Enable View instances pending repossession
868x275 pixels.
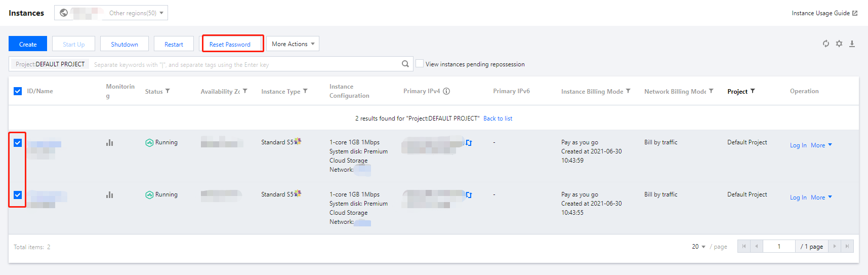coord(420,64)
